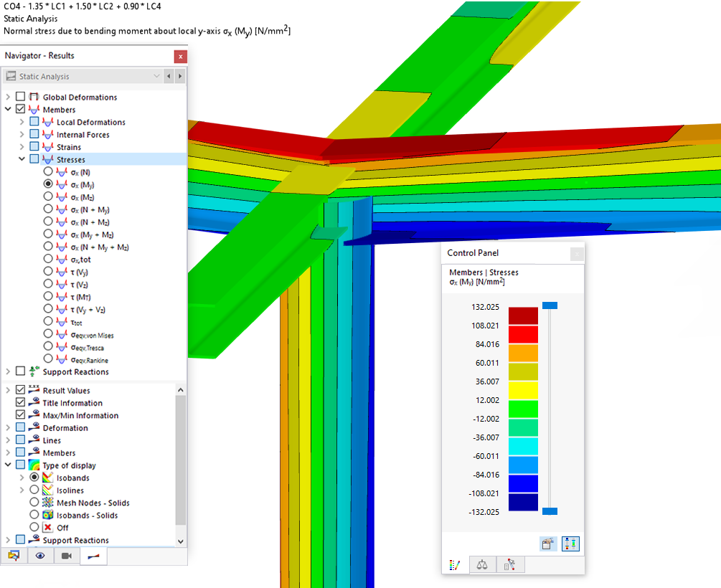Image resolution: width=721 pixels, height=588 pixels.
Task: Expand the Result Values node
Action: point(8,390)
